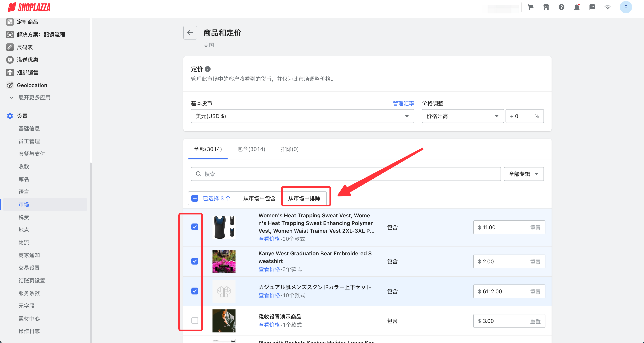Open the notifications bell
644x343 pixels.
(577, 7)
